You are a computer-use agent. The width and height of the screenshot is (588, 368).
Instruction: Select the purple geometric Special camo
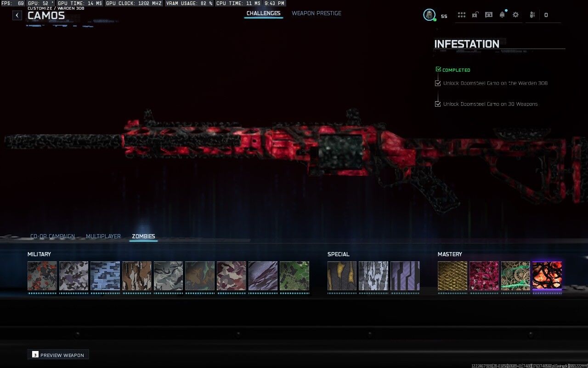[405, 276]
